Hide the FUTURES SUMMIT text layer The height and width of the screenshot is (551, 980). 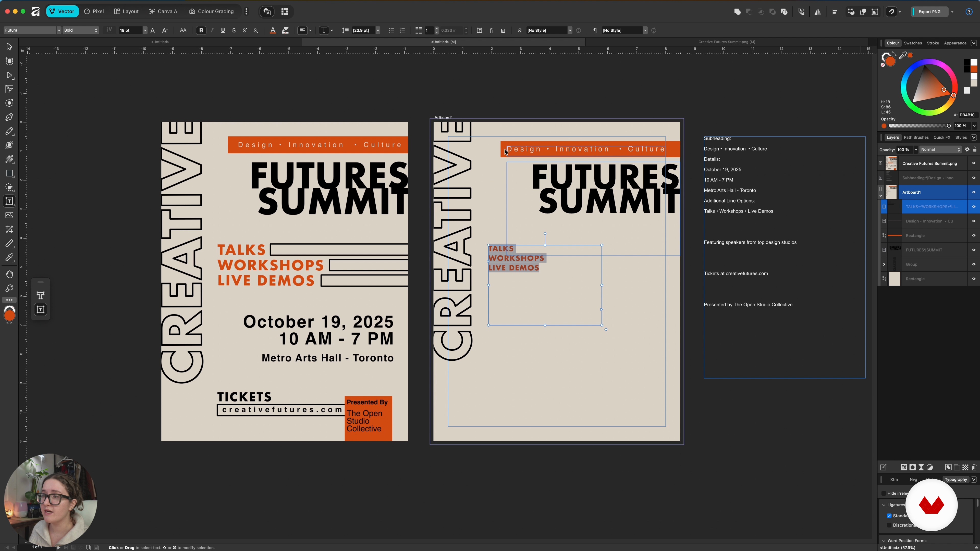pos(974,250)
